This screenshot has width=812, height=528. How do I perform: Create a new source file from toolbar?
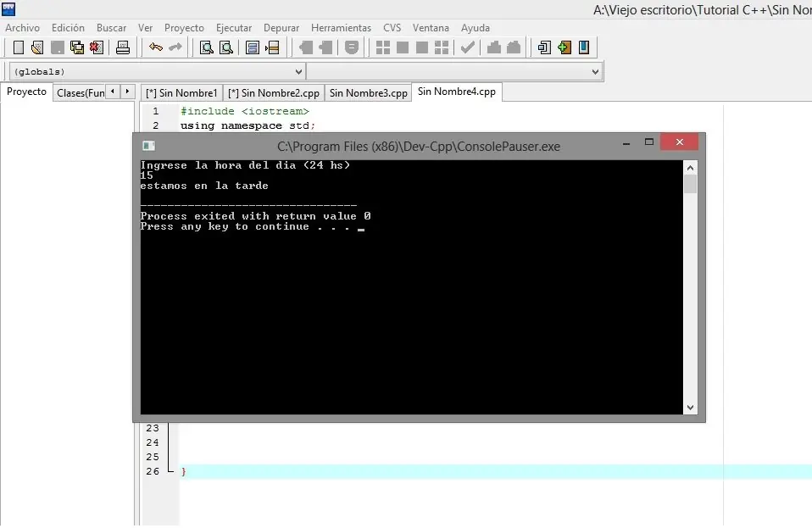click(18, 47)
